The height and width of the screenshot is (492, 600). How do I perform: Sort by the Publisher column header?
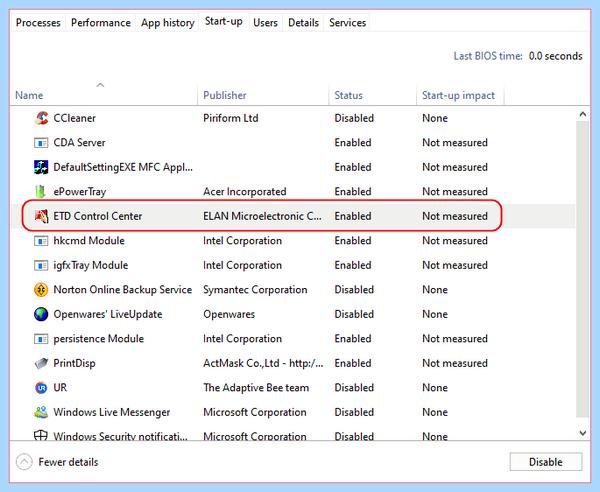coord(263,95)
